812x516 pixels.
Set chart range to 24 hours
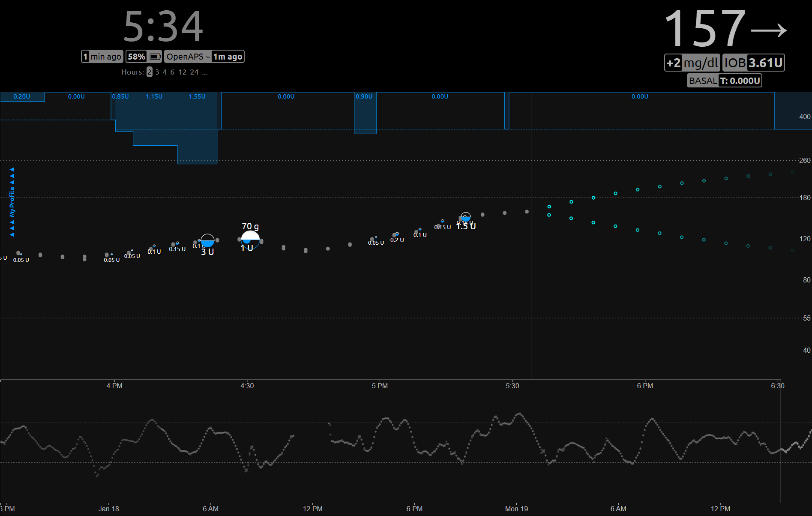(x=194, y=72)
